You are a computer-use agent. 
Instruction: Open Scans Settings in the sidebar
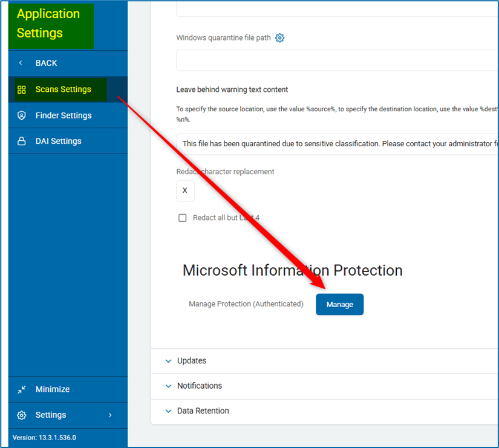(68, 89)
